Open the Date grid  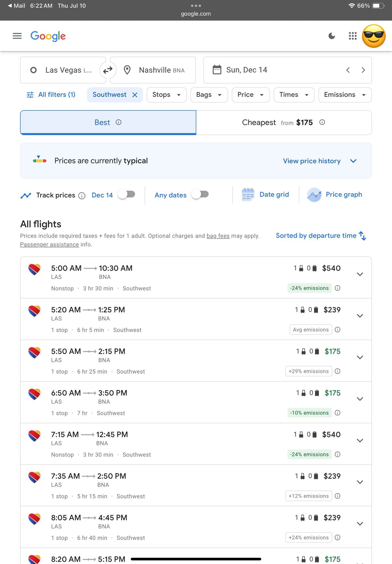point(266,195)
